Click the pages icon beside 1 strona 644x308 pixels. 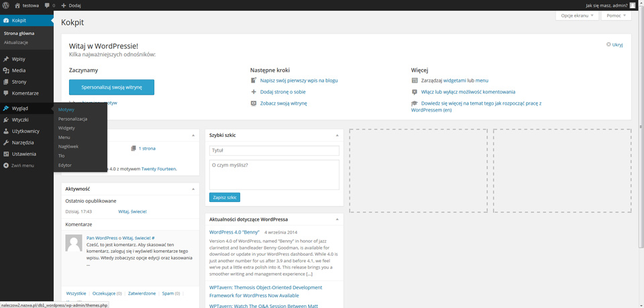click(133, 148)
